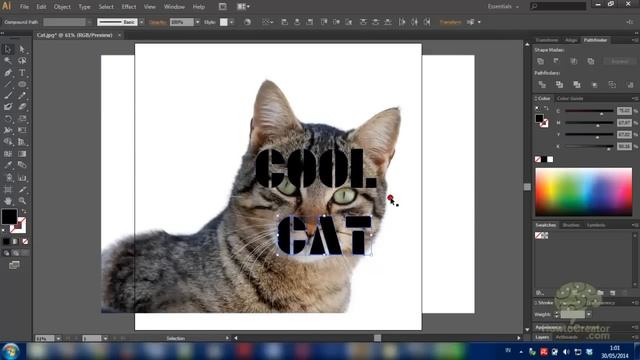Switch to the Align panel tab

[x=571, y=40]
